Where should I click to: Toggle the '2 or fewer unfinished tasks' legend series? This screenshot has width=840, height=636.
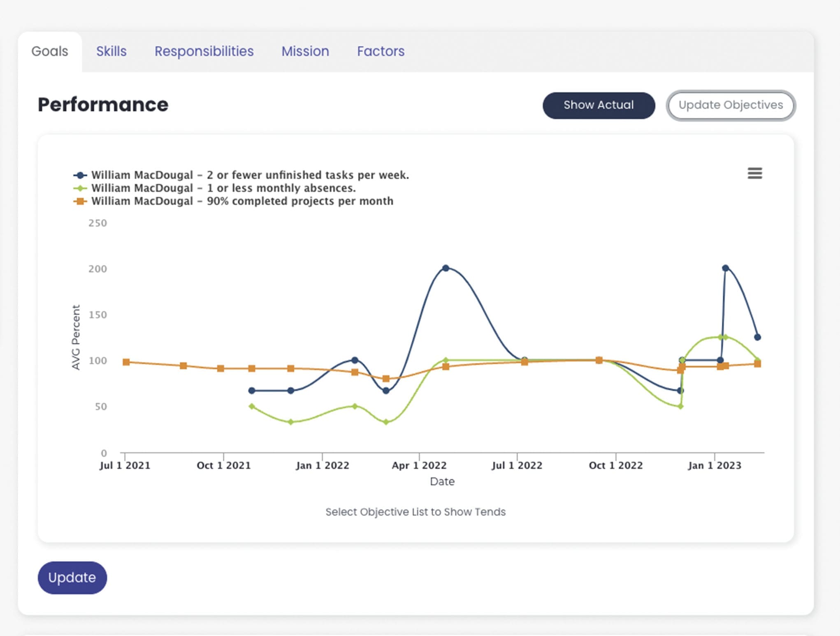pos(241,175)
